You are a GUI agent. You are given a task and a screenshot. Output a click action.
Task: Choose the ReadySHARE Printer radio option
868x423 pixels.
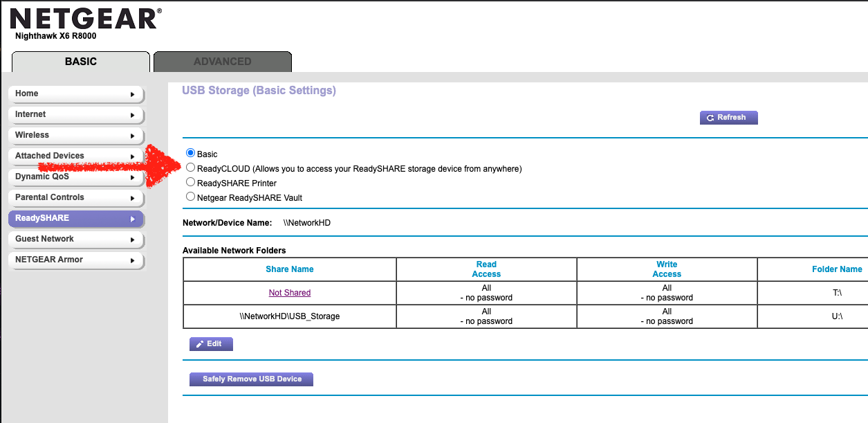coord(191,183)
